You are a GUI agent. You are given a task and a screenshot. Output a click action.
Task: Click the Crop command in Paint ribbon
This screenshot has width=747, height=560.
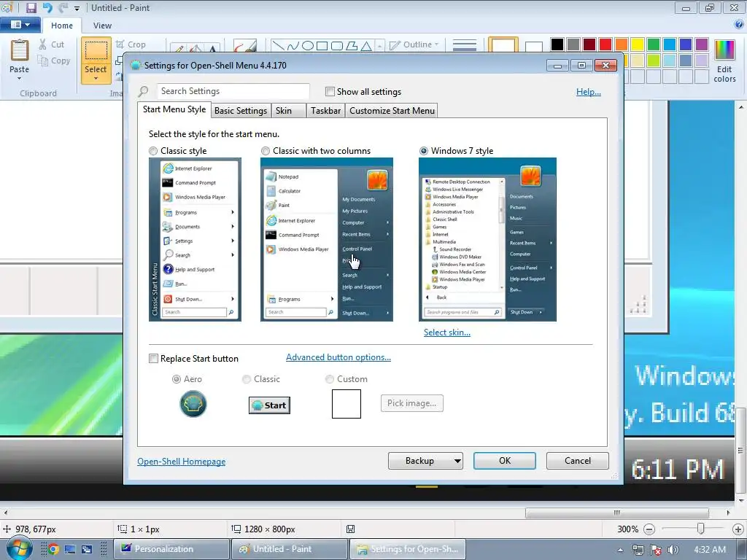131,44
